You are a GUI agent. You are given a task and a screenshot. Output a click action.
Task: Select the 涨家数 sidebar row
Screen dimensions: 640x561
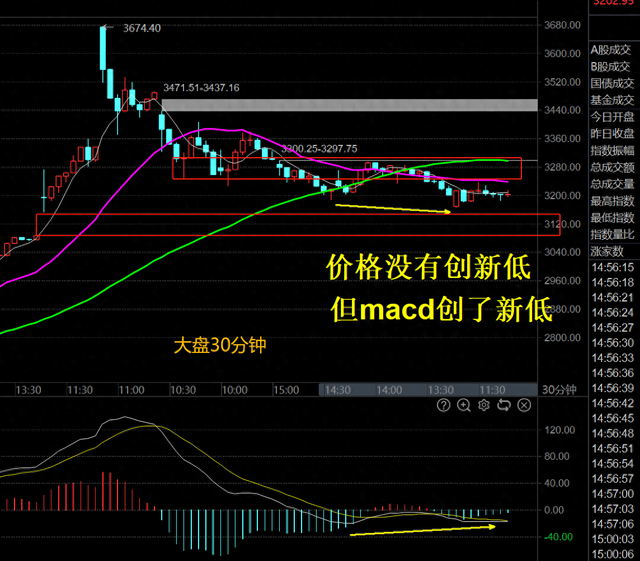pos(607,251)
